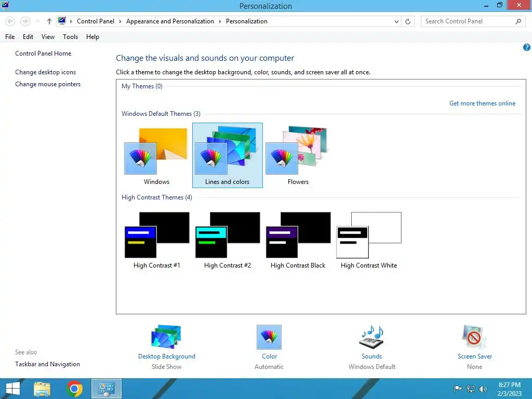Launch Google Chrome from the taskbar
Image resolution: width=532 pixels, height=399 pixels.
74,389
